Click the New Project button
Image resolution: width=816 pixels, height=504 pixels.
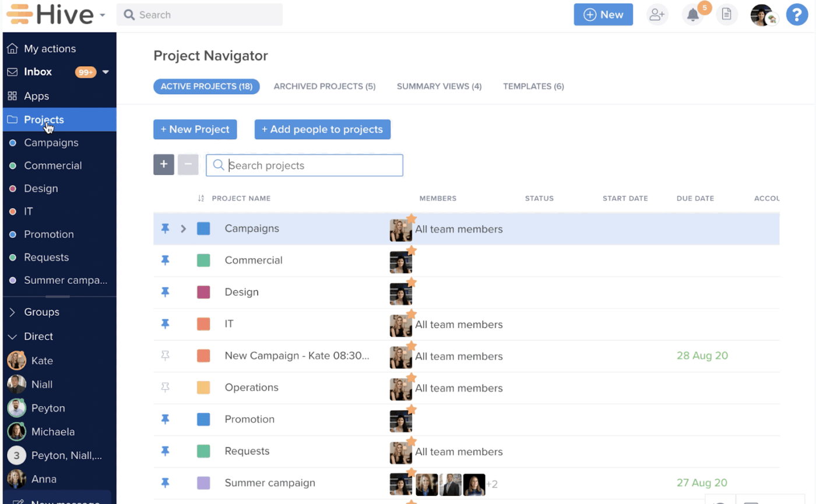coord(195,129)
